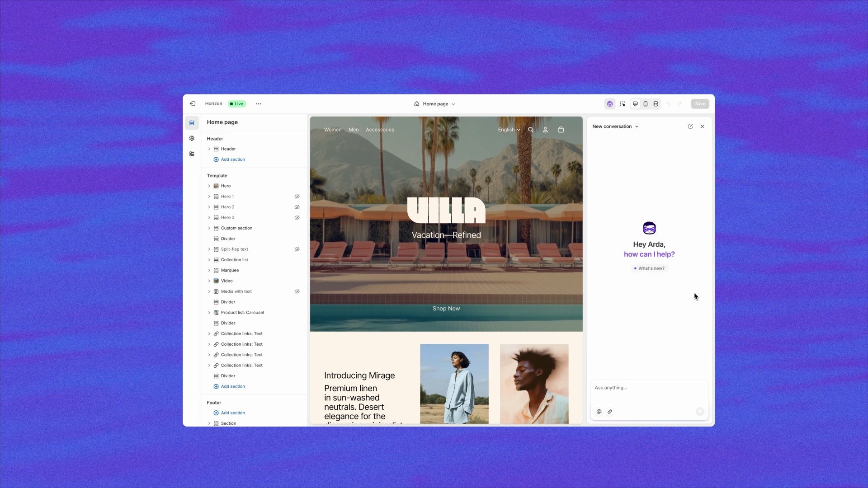Select the Marquee section in the tree
Image resolution: width=868 pixels, height=488 pixels.
coord(230,270)
